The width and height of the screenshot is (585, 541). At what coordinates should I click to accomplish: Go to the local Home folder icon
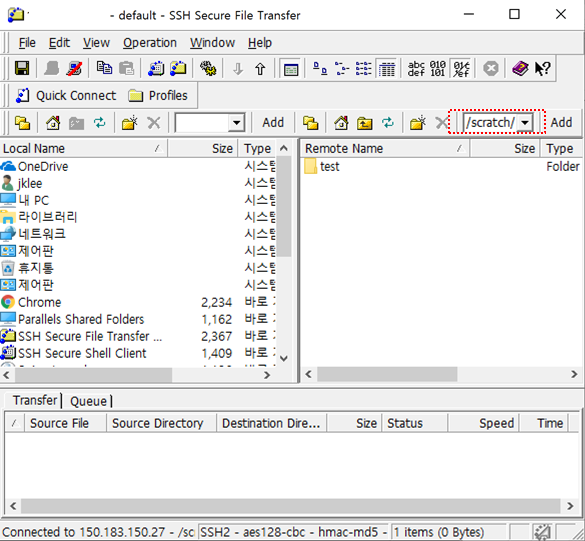53,123
